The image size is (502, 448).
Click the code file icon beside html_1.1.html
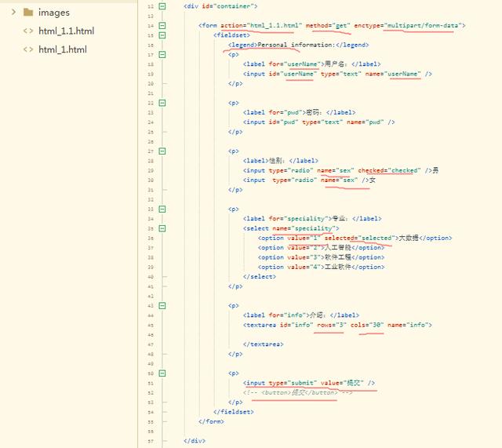point(28,31)
